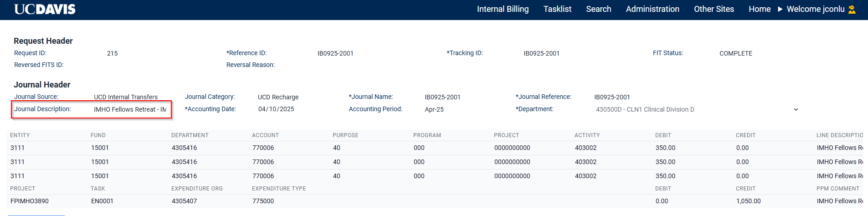868x216 pixels.
Task: Open the Tasklist menu
Action: (557, 9)
